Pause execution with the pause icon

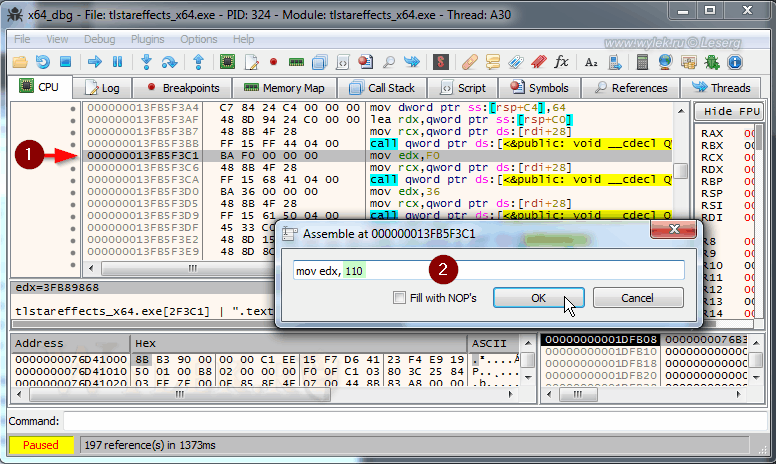coord(117,62)
